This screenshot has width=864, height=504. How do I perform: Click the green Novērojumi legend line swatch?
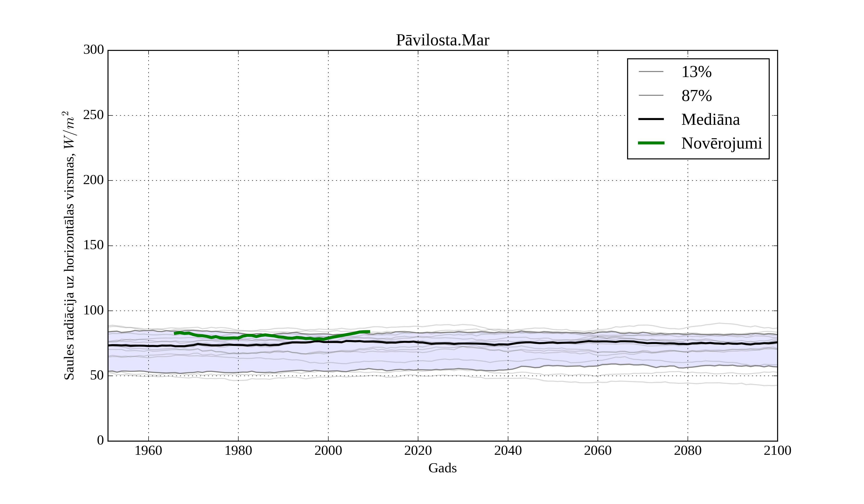coord(651,143)
